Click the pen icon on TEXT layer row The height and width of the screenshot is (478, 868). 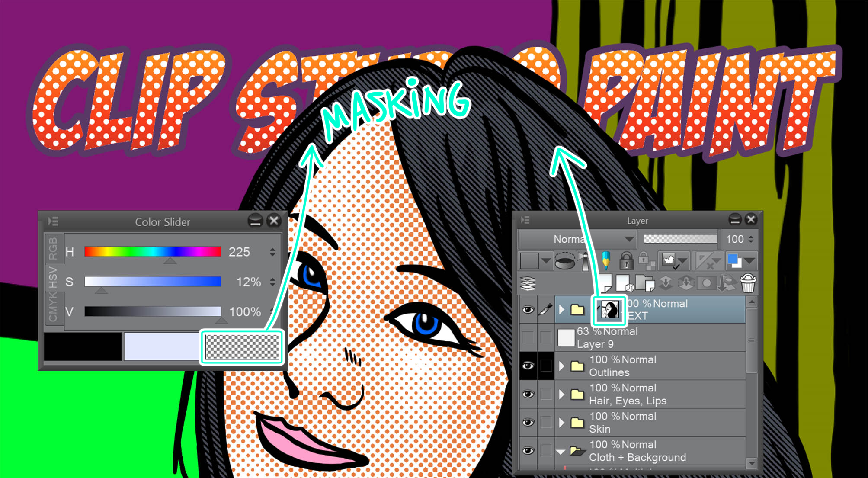coord(545,310)
